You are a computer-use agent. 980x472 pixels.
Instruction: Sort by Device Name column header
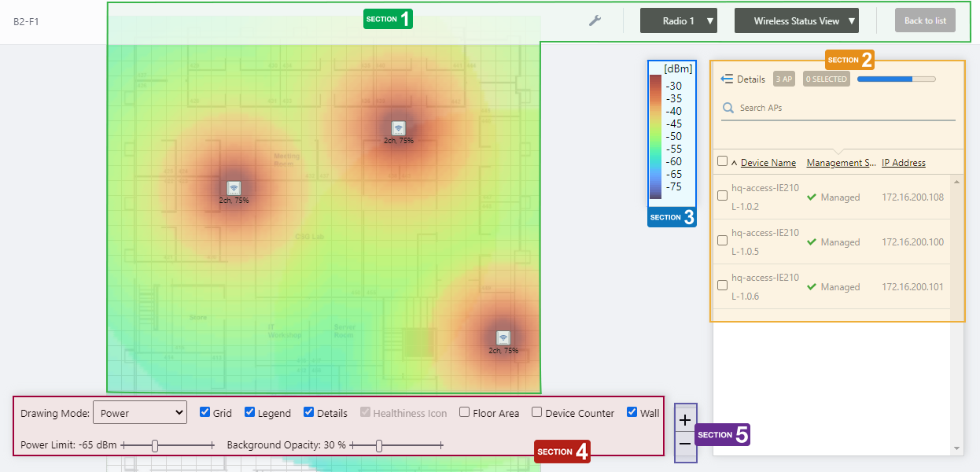pos(768,163)
